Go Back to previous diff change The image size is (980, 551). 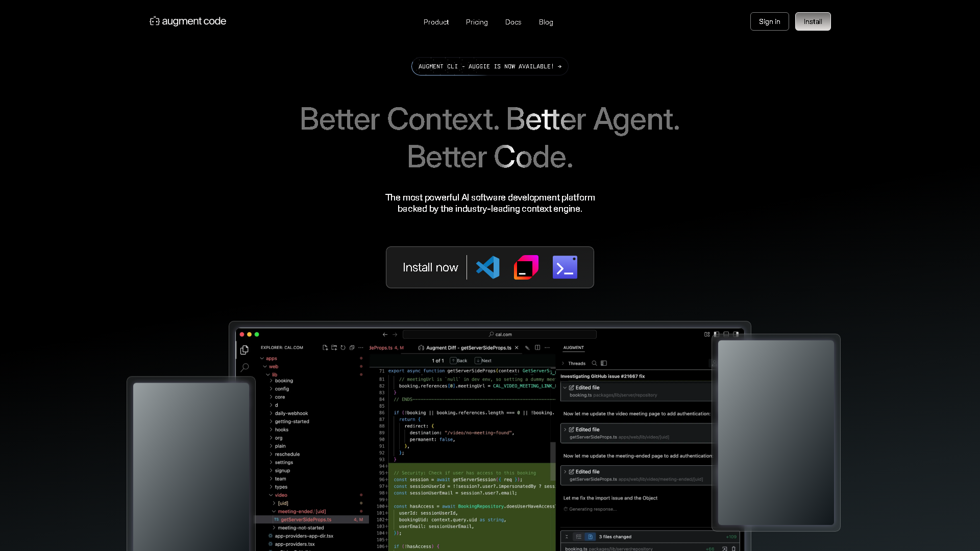[458, 361]
